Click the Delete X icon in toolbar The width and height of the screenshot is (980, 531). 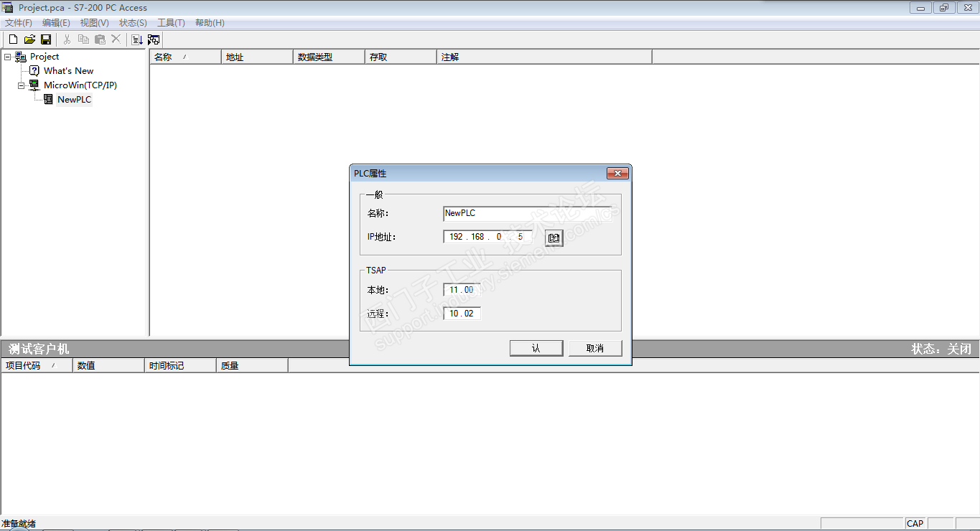point(116,39)
